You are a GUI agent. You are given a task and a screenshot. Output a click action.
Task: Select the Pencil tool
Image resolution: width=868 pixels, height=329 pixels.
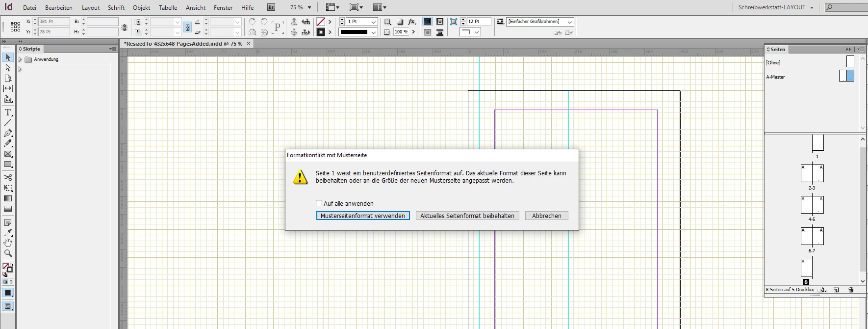(8, 143)
